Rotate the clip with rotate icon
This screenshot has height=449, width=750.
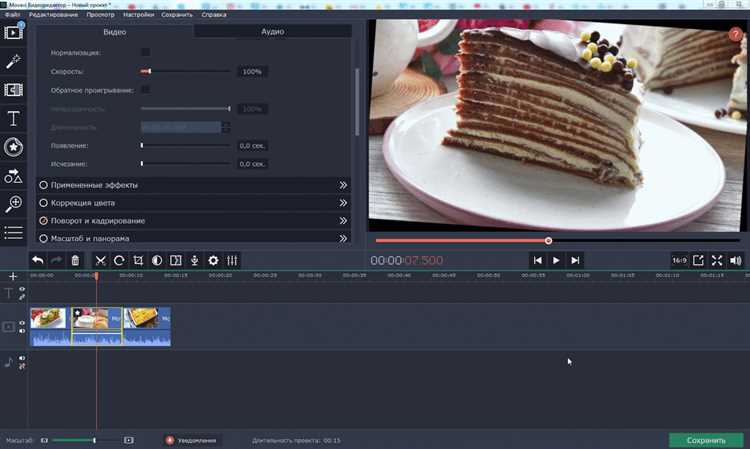119,260
